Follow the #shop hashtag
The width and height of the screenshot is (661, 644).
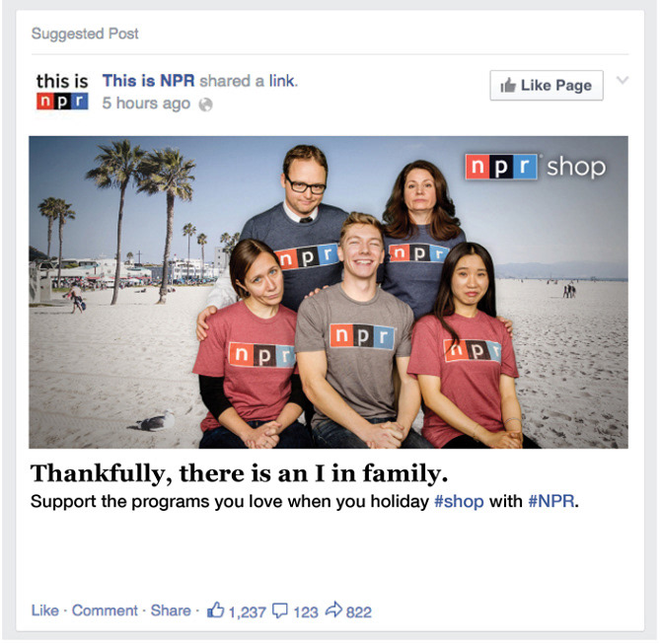point(459,502)
